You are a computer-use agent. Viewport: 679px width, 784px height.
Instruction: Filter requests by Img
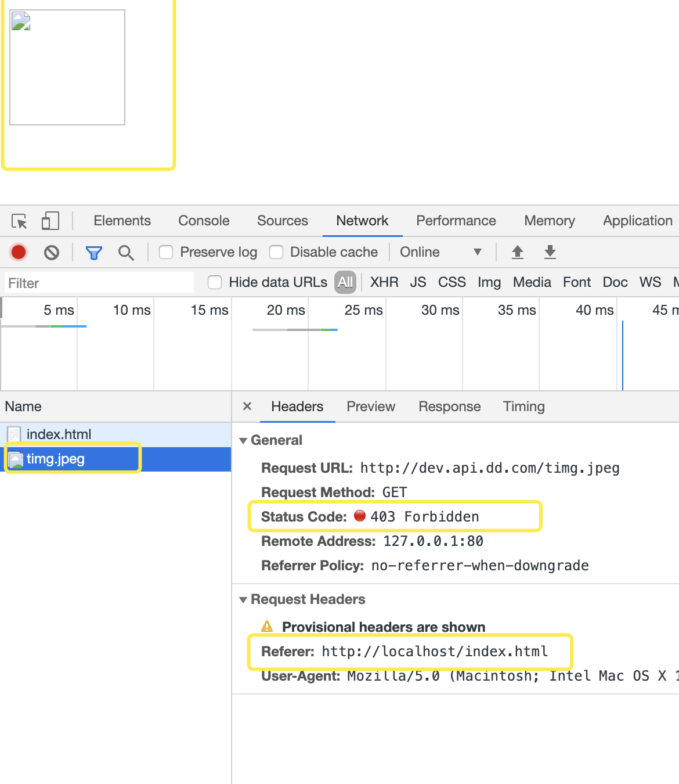point(489,282)
